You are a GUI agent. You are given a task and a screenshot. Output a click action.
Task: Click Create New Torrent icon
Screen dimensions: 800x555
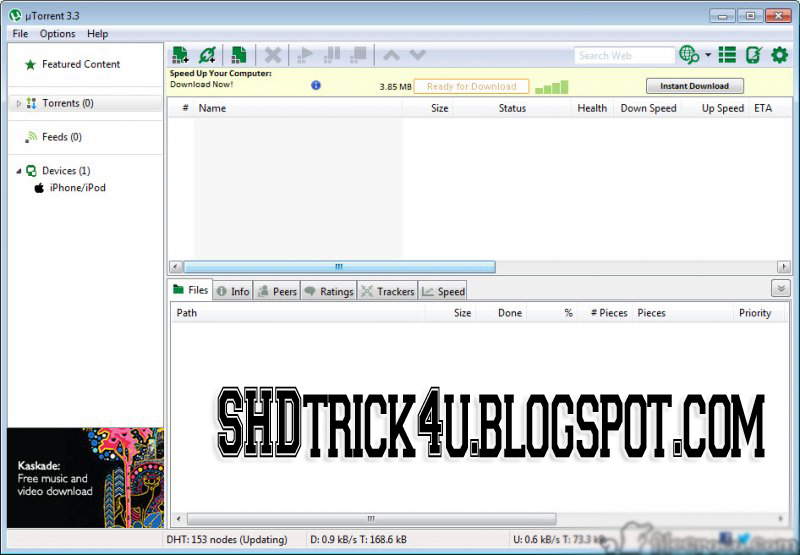pyautogui.click(x=239, y=55)
